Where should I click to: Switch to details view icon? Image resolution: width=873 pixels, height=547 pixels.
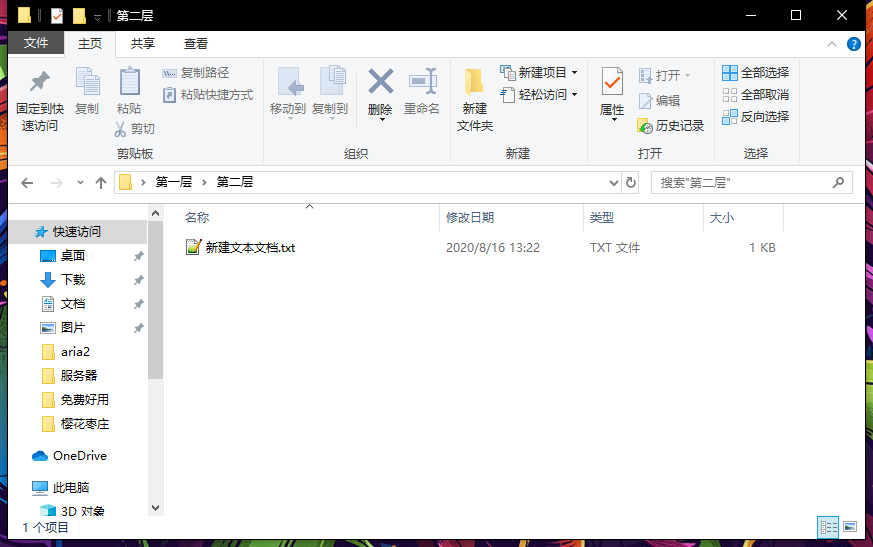pos(828,527)
